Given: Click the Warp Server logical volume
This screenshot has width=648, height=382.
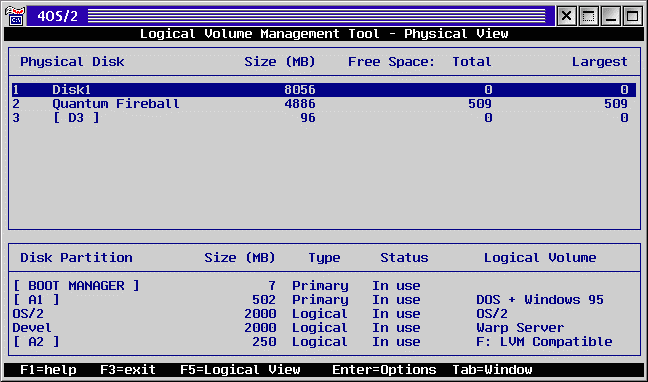Looking at the screenshot, I should pyautogui.click(x=520, y=328).
